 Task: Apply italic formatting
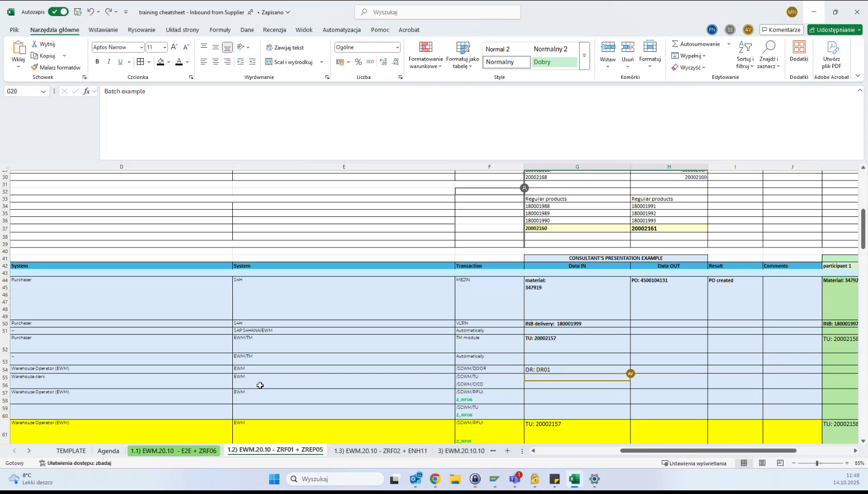108,61
